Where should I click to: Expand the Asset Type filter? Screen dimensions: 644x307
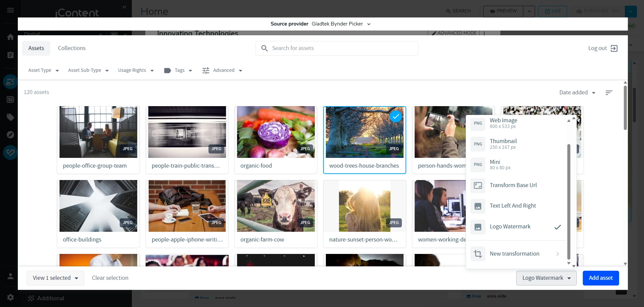click(x=43, y=71)
